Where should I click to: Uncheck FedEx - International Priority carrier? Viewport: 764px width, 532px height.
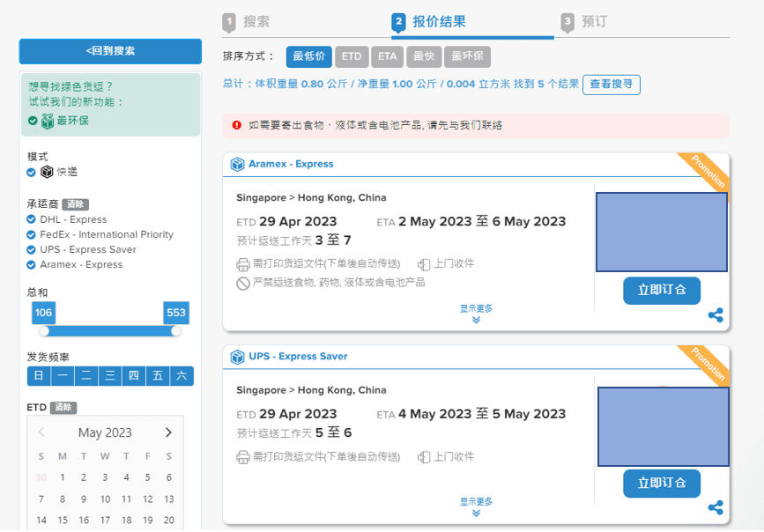coord(31,235)
